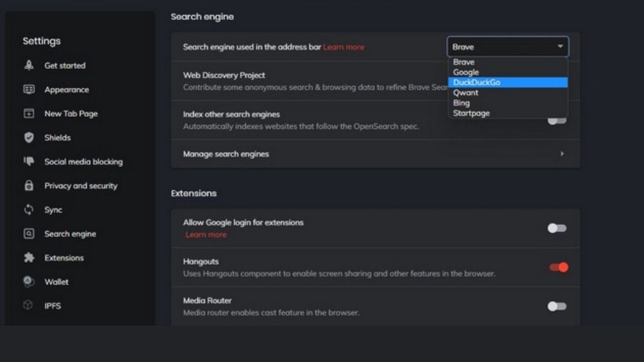
Task: Open the Get started settings page
Action: tap(65, 65)
